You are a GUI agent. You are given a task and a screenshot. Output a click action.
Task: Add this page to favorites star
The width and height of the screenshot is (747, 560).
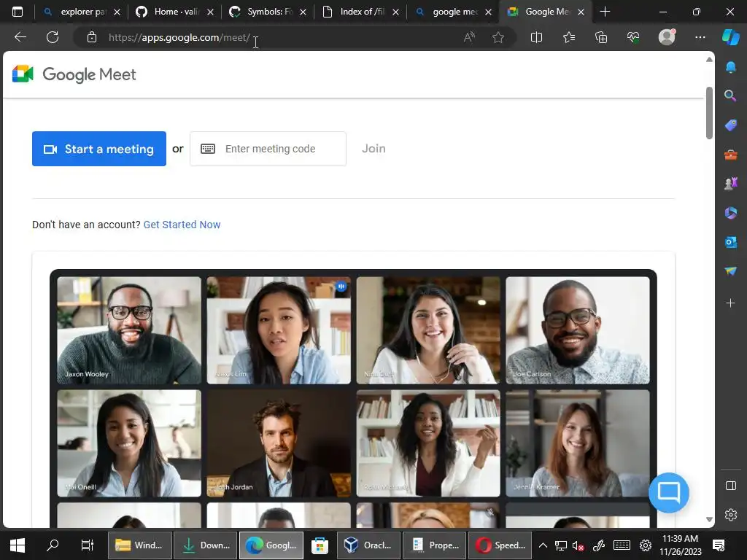click(498, 37)
